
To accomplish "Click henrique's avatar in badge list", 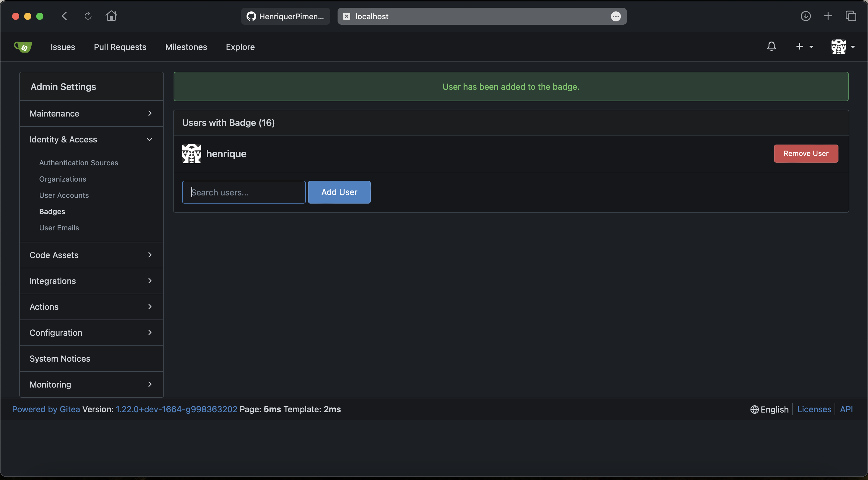I will click(x=191, y=154).
